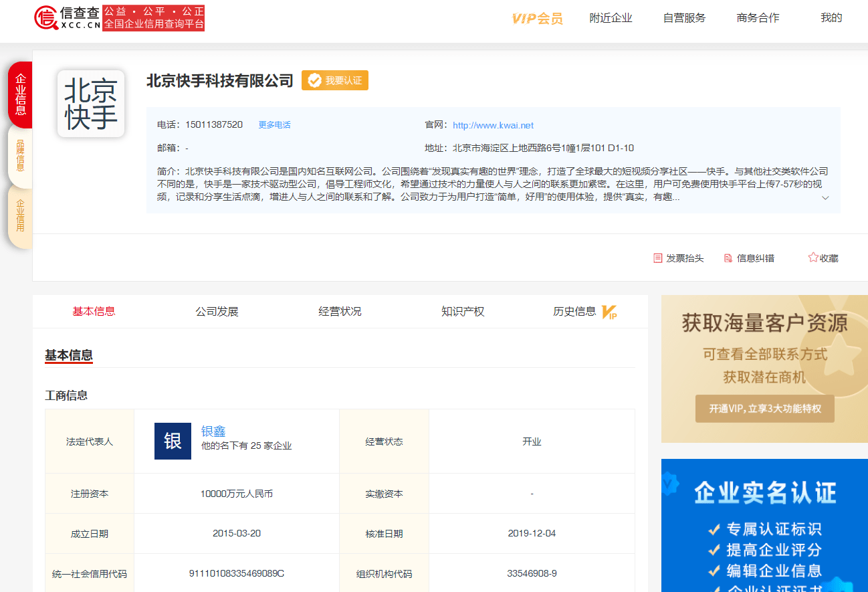The image size is (868, 592).
Task: Click the 企业实名认证 banner
Action: (x=765, y=525)
